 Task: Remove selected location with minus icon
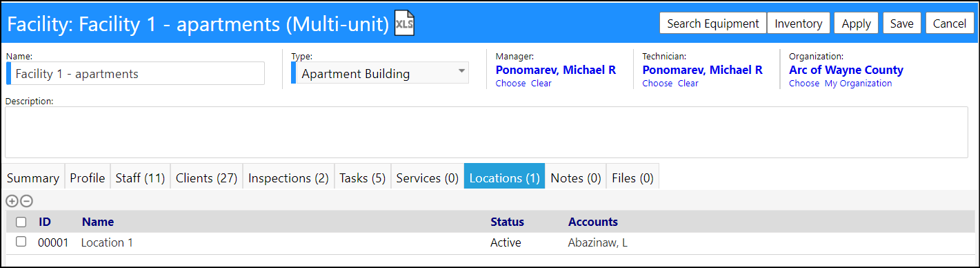(x=26, y=201)
